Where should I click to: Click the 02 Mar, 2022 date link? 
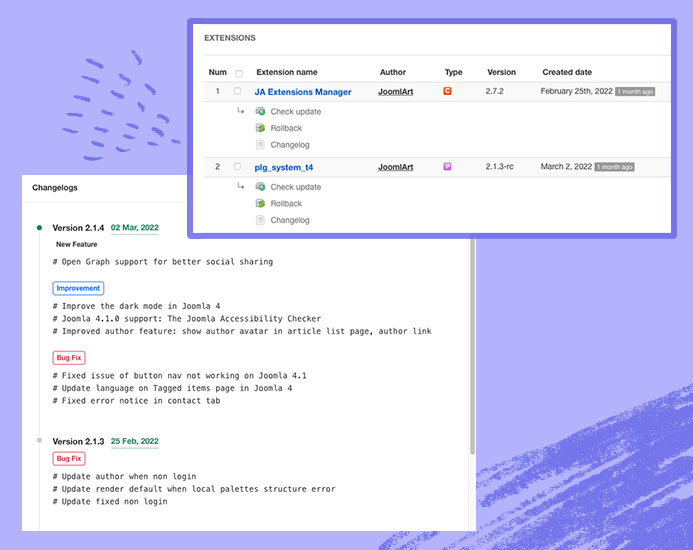[135, 228]
